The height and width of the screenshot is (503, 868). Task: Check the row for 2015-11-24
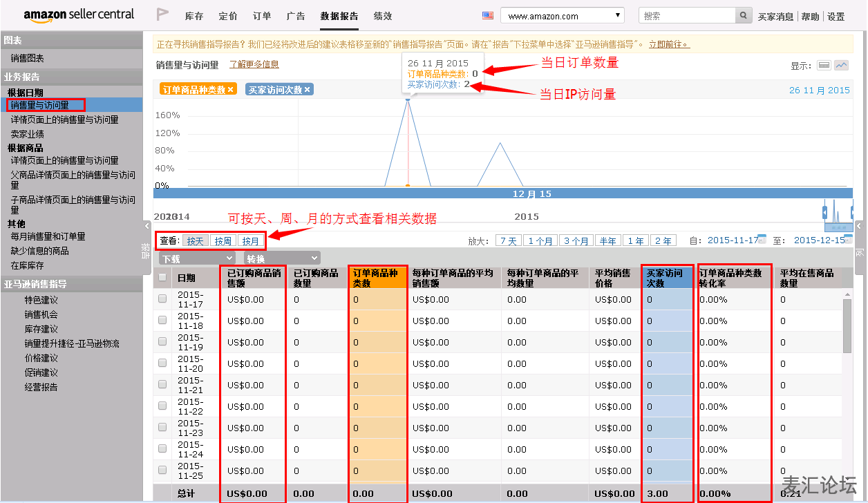coord(162,448)
